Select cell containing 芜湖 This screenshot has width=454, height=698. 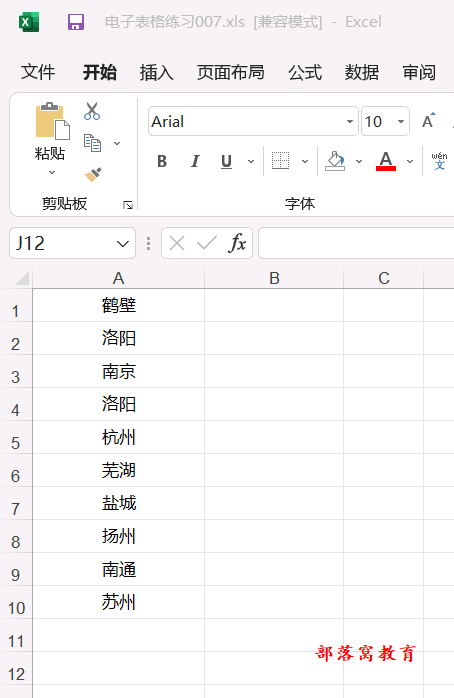coord(118,470)
